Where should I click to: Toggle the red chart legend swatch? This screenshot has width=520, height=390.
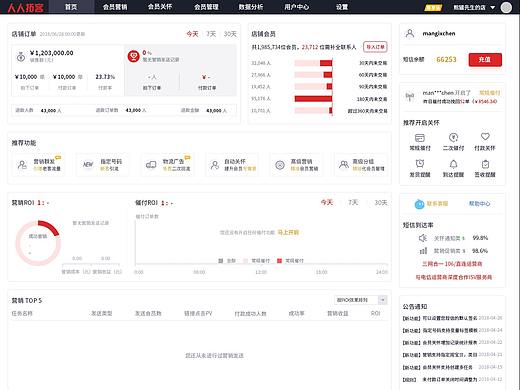[x=279, y=261]
